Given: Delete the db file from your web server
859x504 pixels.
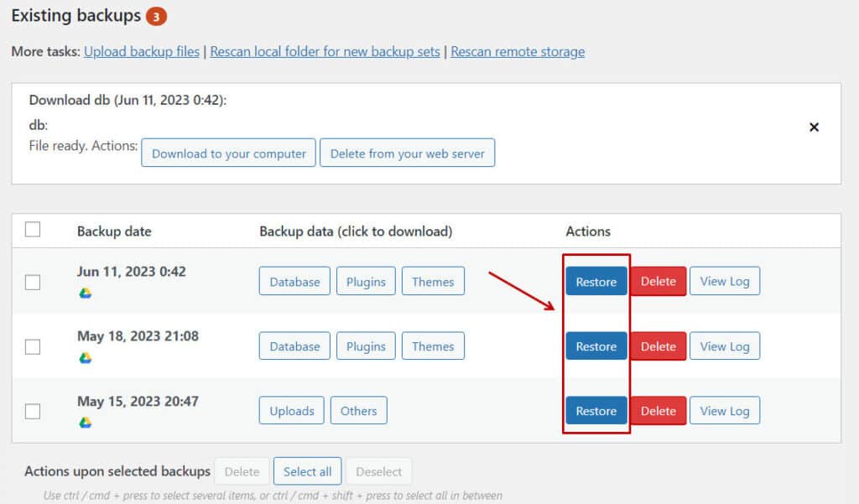Looking at the screenshot, I should [x=407, y=153].
